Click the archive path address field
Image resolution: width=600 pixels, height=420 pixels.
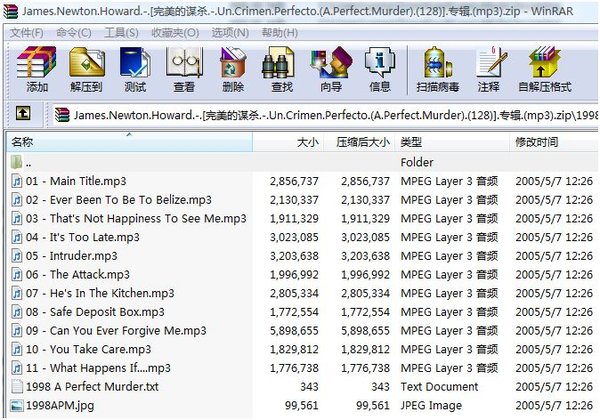[x=325, y=115]
